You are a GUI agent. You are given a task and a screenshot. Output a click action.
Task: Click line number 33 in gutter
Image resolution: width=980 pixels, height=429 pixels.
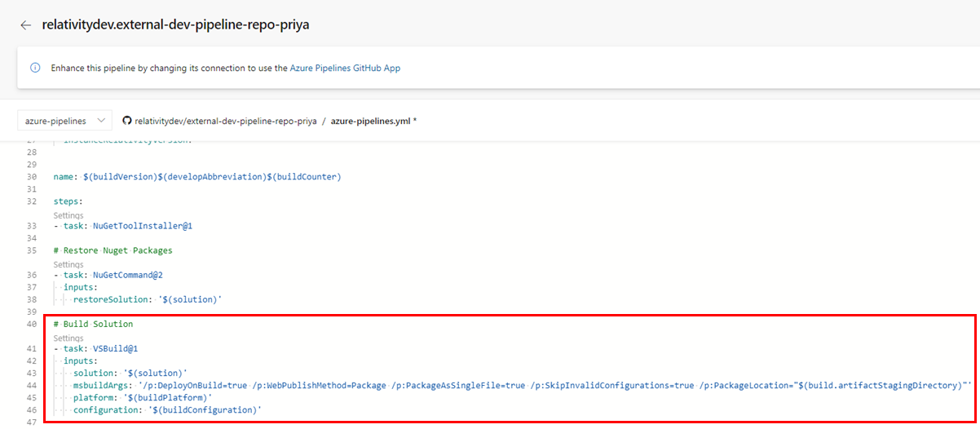(x=32, y=226)
